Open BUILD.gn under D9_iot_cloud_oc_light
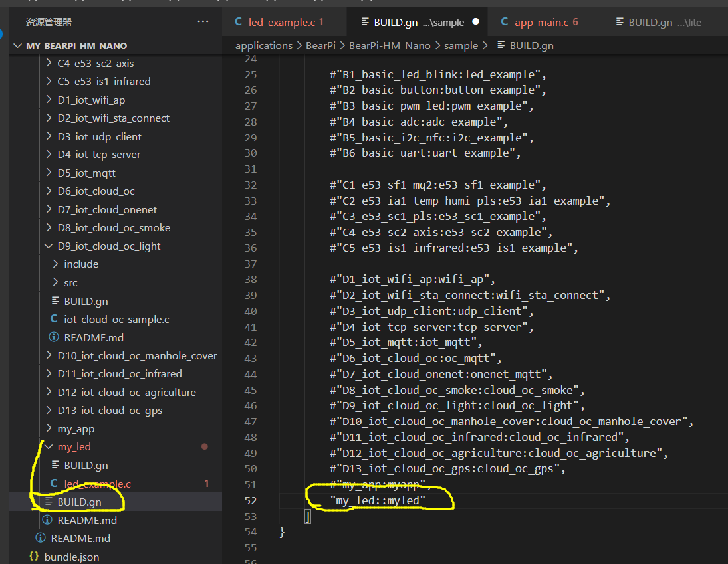Viewport: 728px width, 564px height. (x=86, y=301)
